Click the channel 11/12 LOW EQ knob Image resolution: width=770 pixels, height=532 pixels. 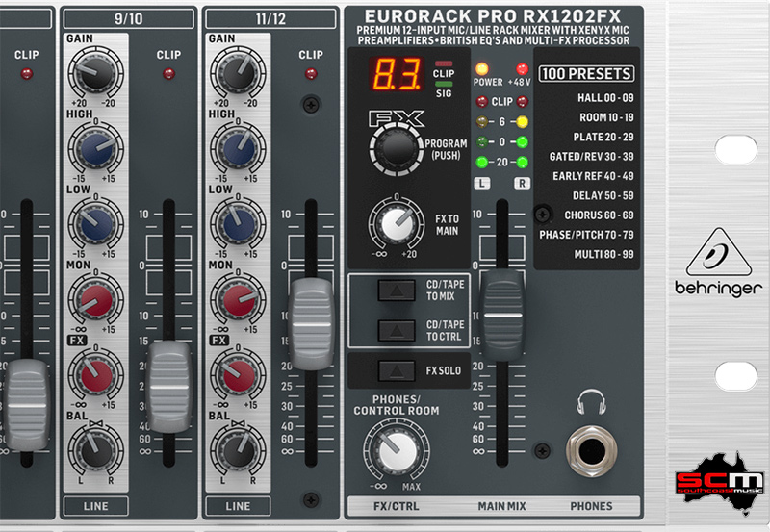[x=238, y=224]
